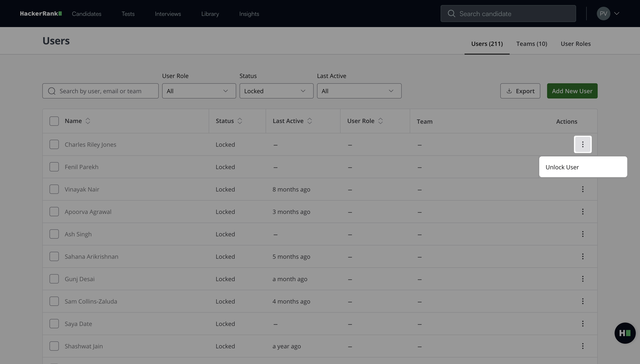Click the HackerRank logo
This screenshot has height=364, width=640.
(x=41, y=14)
